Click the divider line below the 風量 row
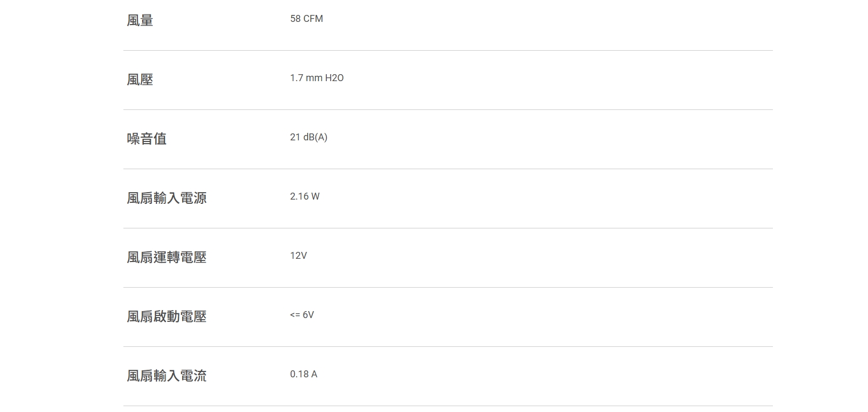This screenshot has height=412, width=868. coord(448,51)
